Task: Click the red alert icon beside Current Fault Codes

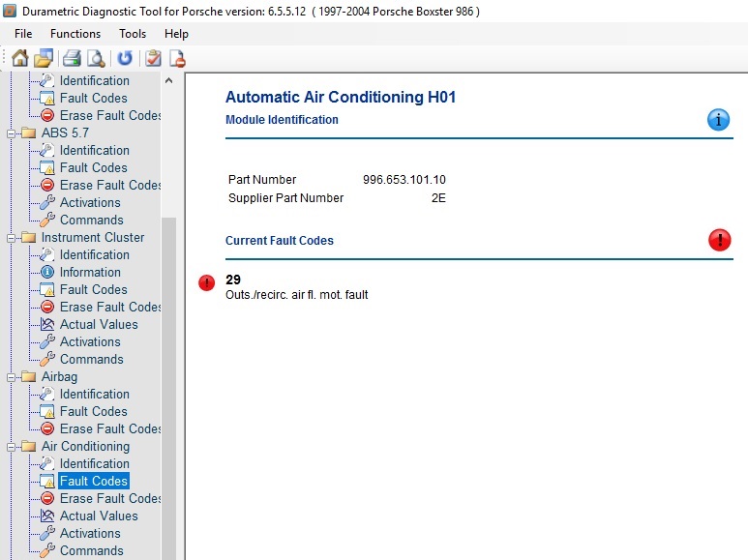Action: point(719,240)
